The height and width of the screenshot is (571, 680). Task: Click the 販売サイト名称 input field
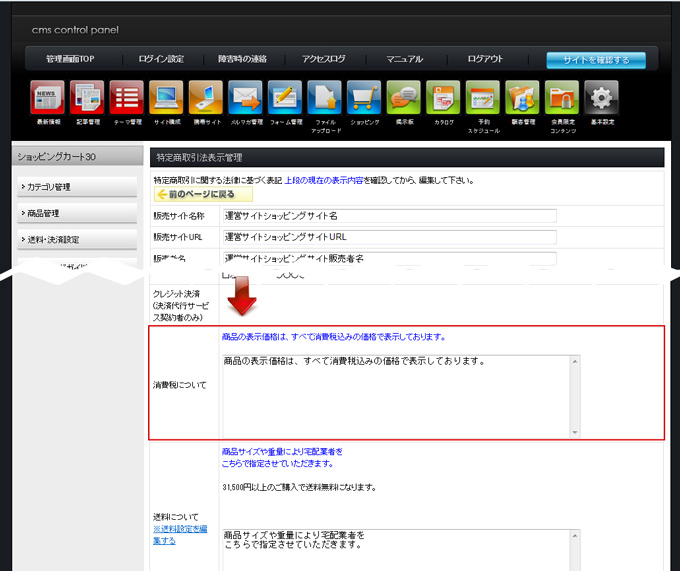click(x=388, y=216)
